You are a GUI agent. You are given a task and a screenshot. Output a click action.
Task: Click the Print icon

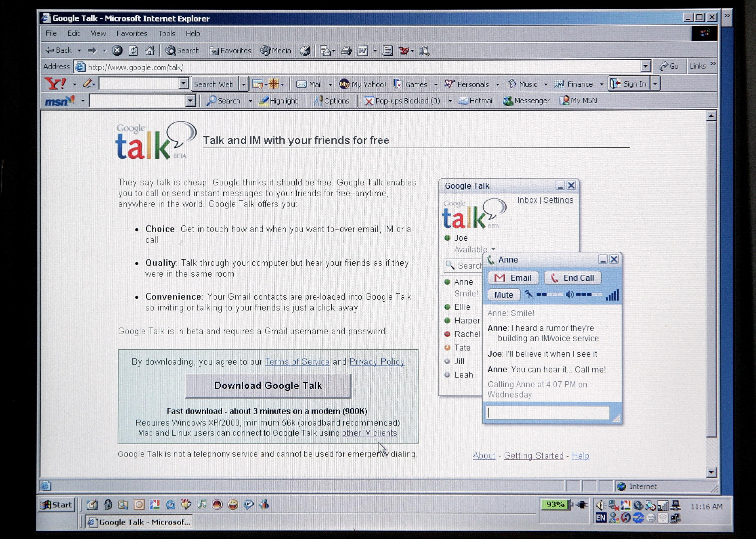[x=346, y=51]
